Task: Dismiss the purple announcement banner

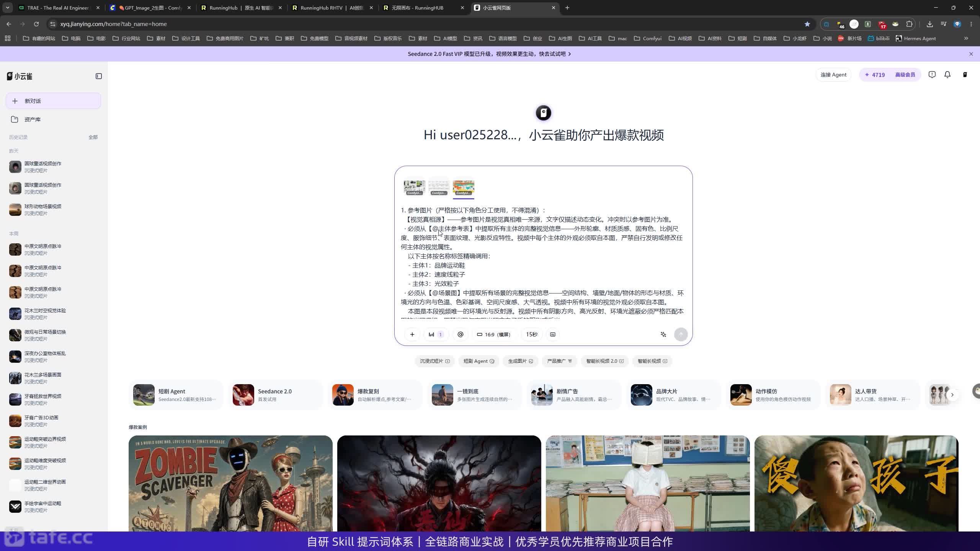Action: pos(971,54)
